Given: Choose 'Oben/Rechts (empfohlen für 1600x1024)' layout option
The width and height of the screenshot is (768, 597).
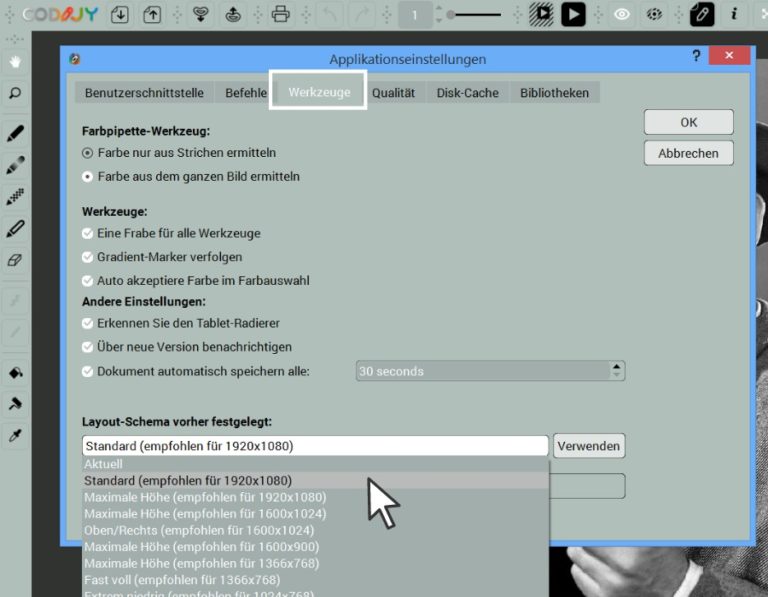Looking at the screenshot, I should click(x=198, y=530).
